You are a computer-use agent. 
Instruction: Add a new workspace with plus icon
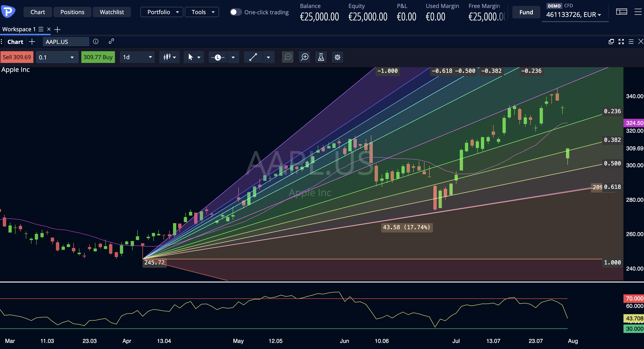pyautogui.click(x=57, y=30)
